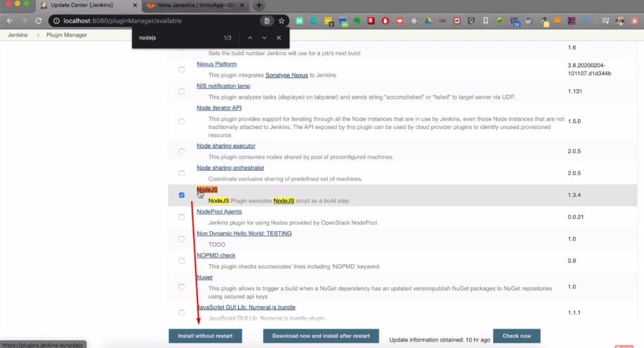This screenshot has height=348, width=644.
Task: Open the Node sharing orchestrator link
Action: click(x=230, y=168)
